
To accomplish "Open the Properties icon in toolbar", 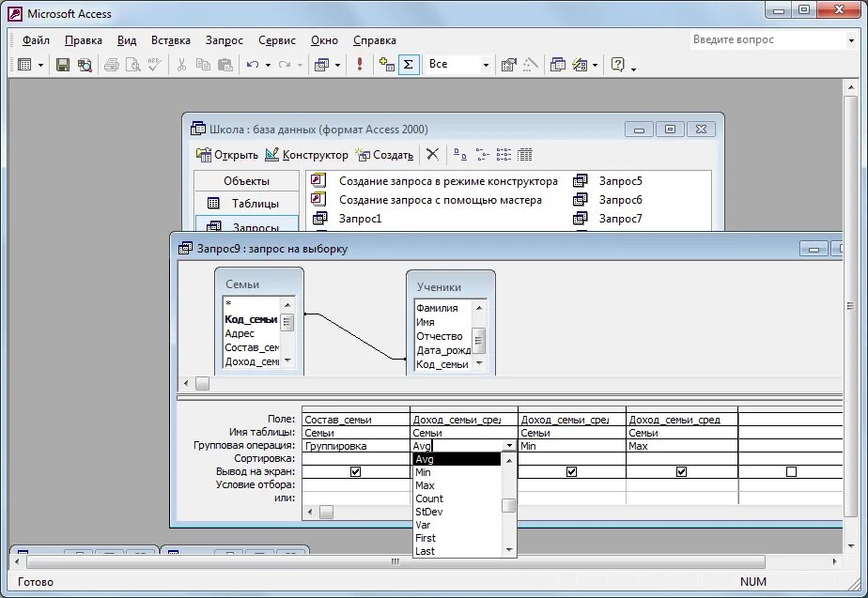I will (509, 65).
